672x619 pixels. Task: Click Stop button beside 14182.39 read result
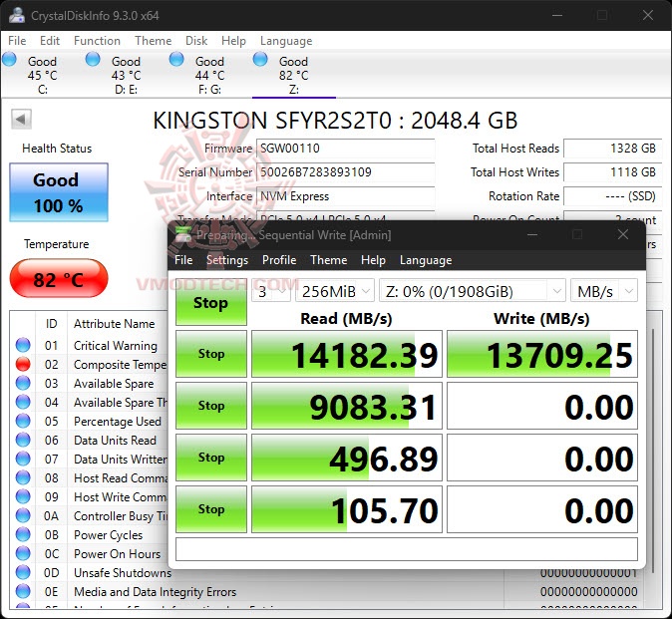[x=210, y=354]
